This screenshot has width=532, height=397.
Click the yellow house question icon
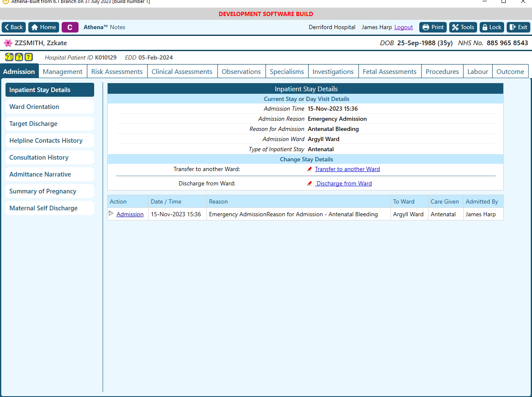point(19,57)
